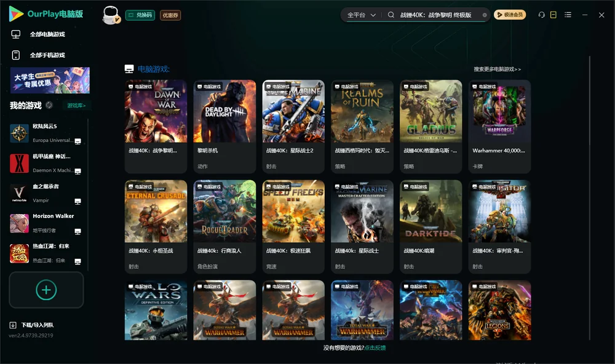
Task: Select 全部手机游戏 in the sidebar
Action: tap(47, 55)
